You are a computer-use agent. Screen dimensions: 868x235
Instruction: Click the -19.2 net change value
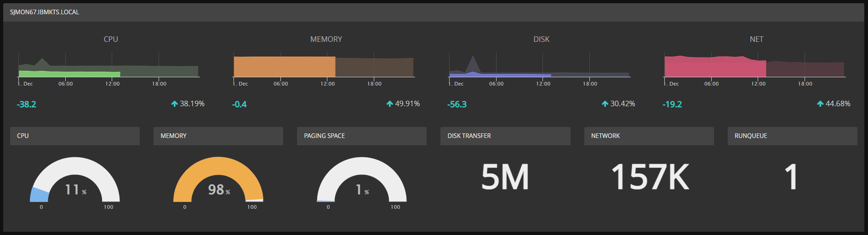(x=672, y=104)
